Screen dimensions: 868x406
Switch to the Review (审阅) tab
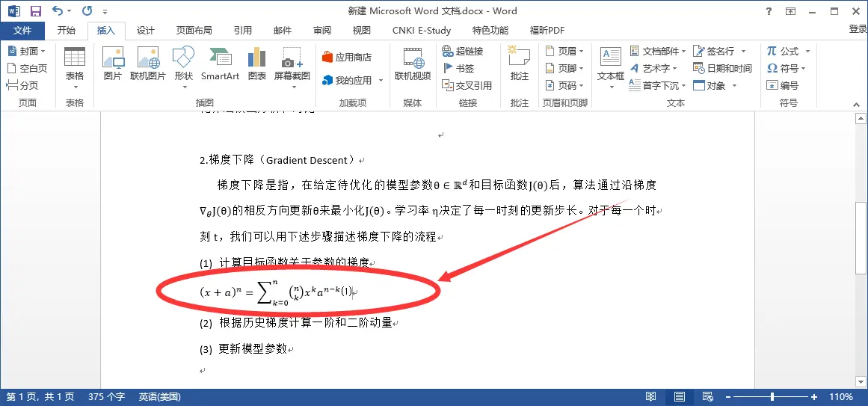[322, 31]
